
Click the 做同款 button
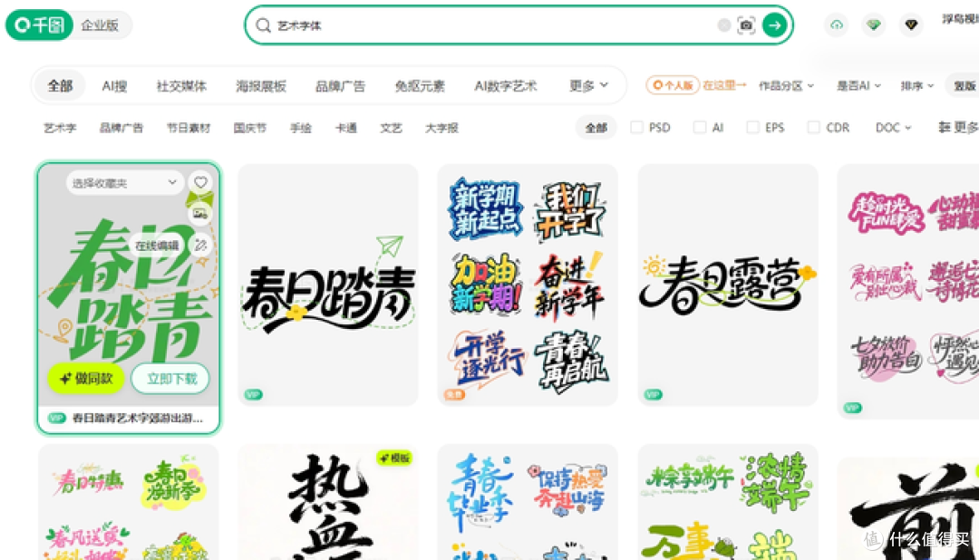[x=86, y=379]
